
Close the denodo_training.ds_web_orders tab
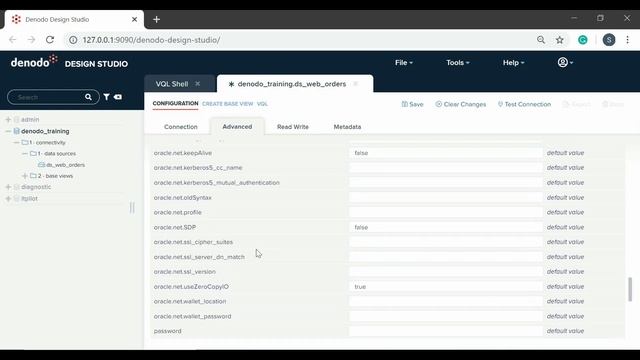[356, 84]
